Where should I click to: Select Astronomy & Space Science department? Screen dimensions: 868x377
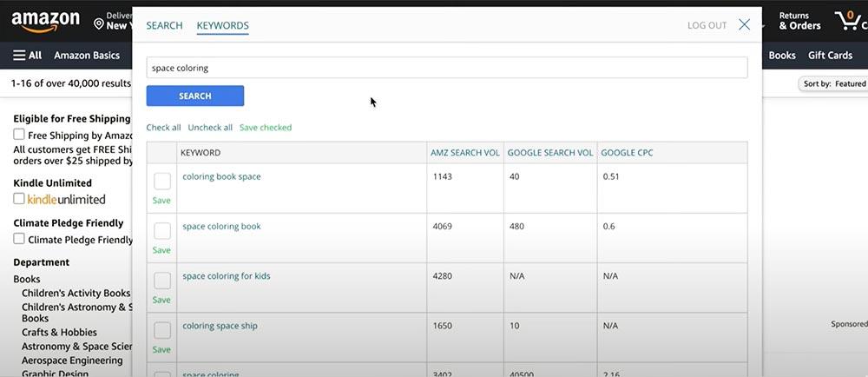pyautogui.click(x=76, y=347)
